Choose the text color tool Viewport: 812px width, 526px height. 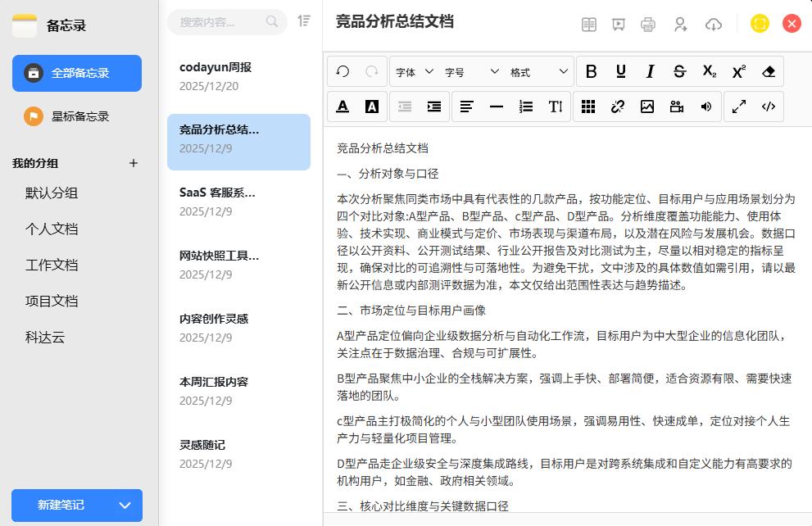tap(342, 107)
